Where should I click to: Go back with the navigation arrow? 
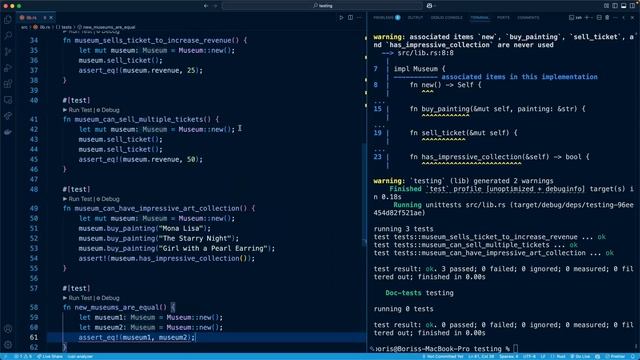[x=206, y=6]
